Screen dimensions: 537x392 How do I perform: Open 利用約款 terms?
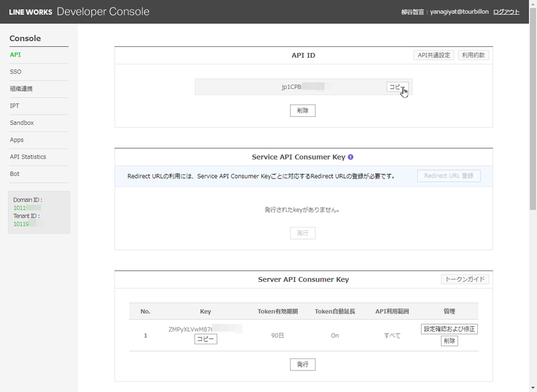click(x=474, y=55)
